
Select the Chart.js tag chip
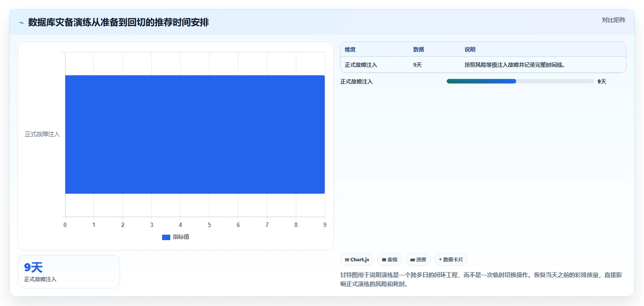point(357,260)
